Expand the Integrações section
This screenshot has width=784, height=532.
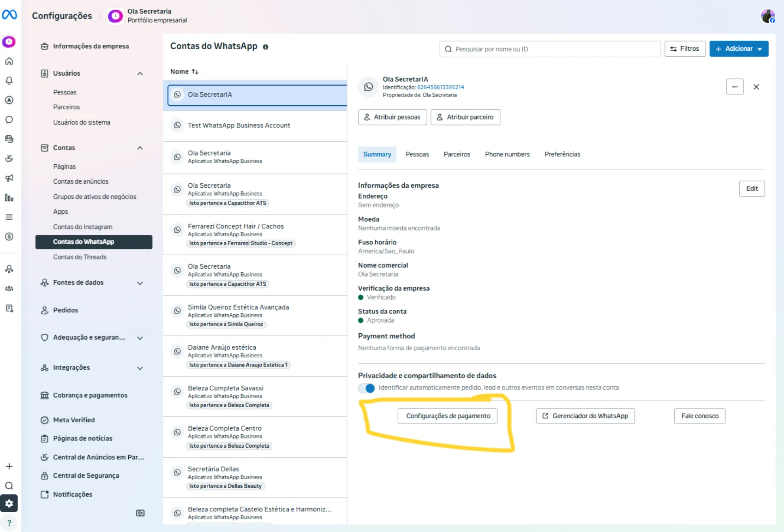coord(140,368)
